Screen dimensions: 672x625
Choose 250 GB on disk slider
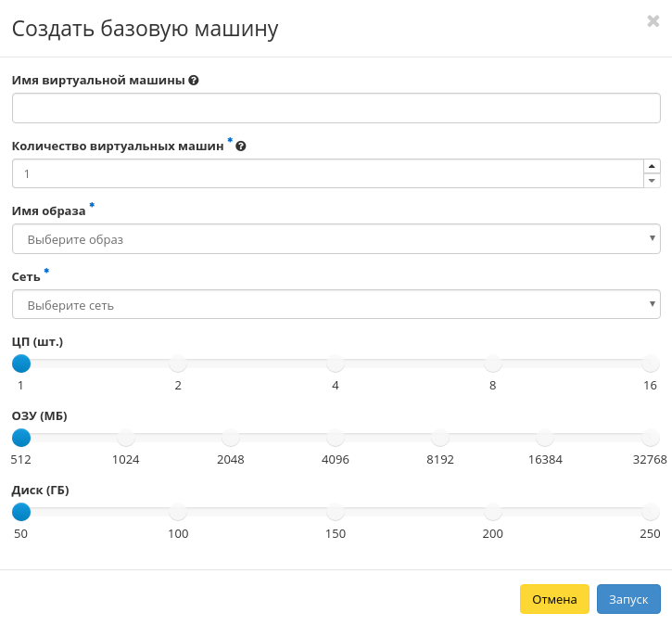(x=651, y=512)
